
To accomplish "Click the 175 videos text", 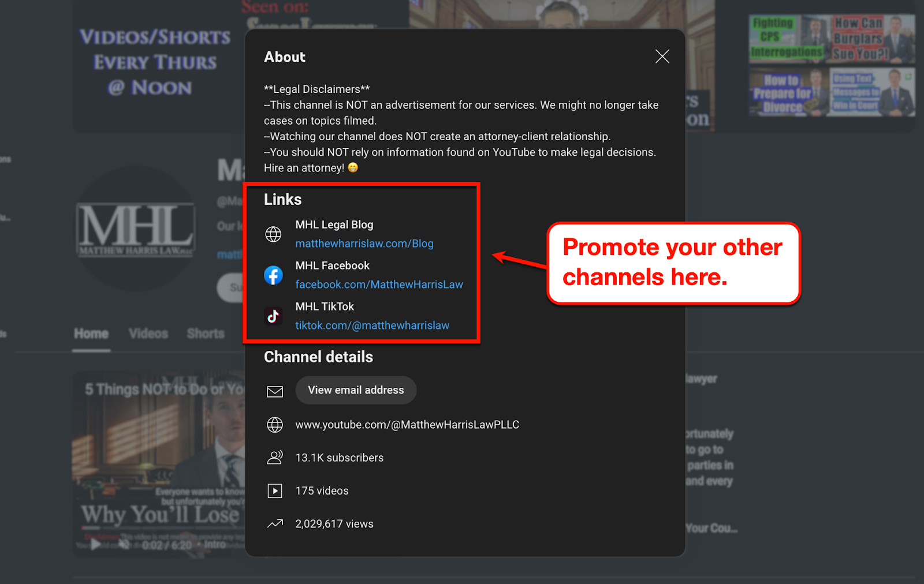I will pos(322,491).
